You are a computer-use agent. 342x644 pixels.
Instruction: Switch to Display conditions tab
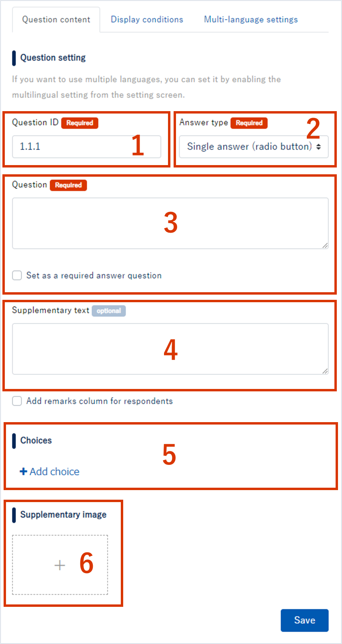(x=147, y=20)
